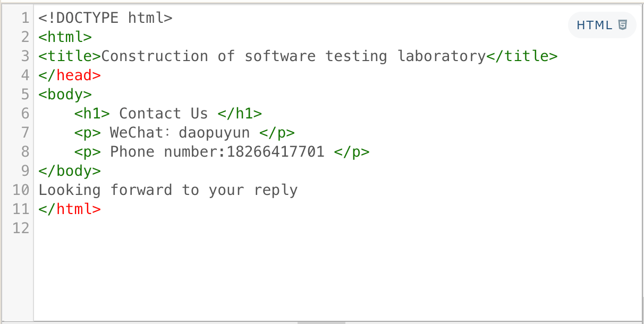Click the 'Looking forward to your reply' text
Screen dimensions: 644x324
pos(168,190)
